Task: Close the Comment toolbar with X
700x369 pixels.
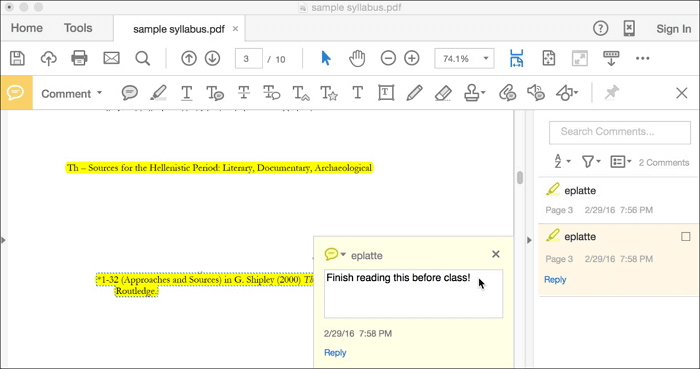Action: [x=682, y=93]
